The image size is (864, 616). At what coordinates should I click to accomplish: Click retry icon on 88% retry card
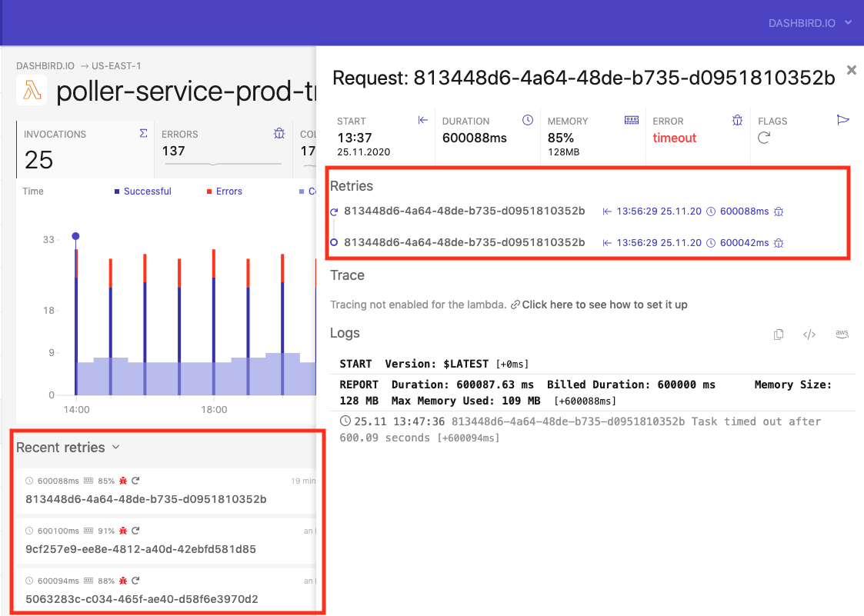[135, 580]
